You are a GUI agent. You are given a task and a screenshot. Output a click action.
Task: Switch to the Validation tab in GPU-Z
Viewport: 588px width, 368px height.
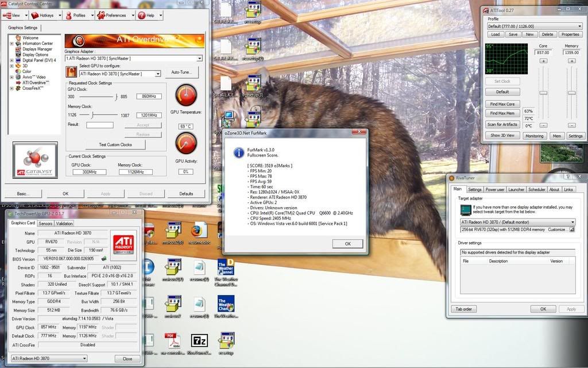click(64, 224)
